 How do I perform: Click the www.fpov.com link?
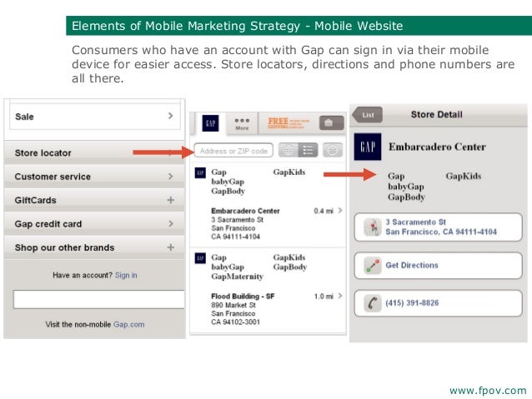coord(488,391)
